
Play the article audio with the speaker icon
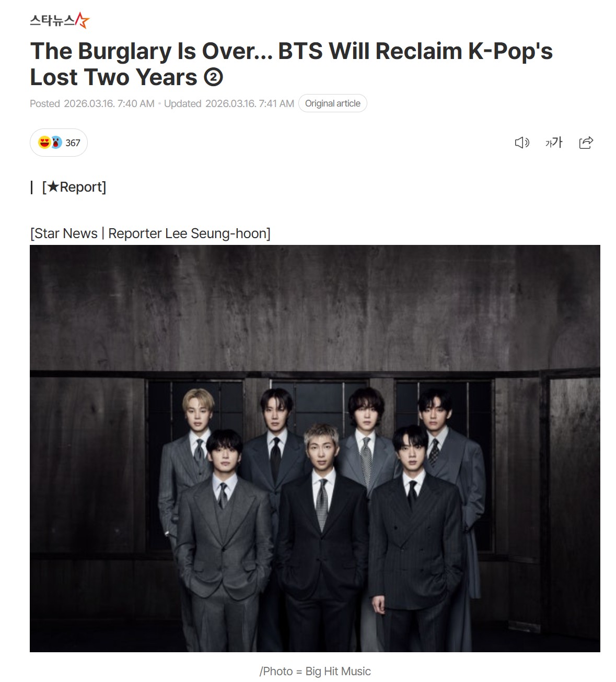click(x=522, y=143)
